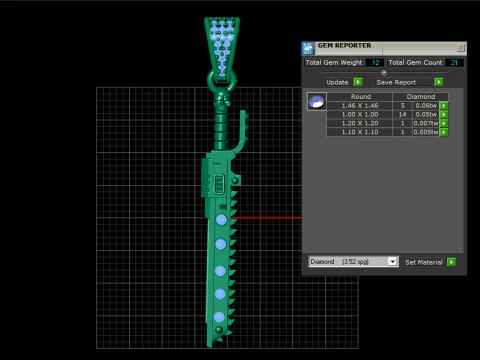
Task: Click the Diamond column header
Action: [421, 97]
